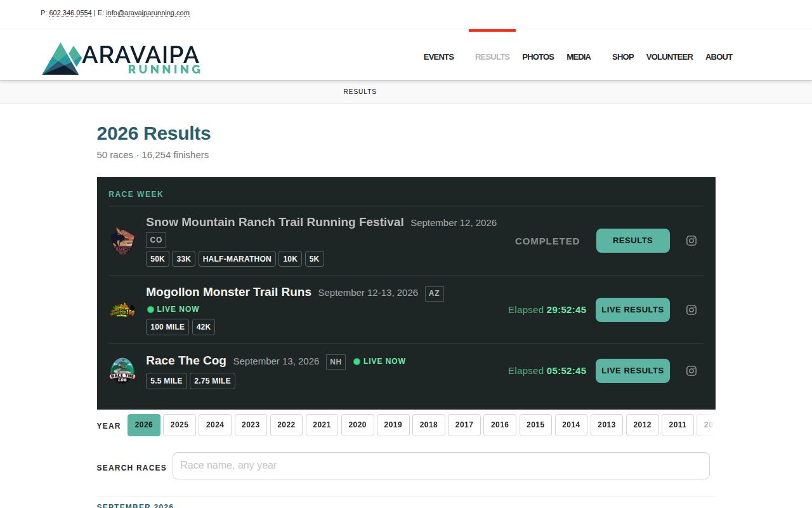Click phone number 602.346.0554 link

point(70,13)
